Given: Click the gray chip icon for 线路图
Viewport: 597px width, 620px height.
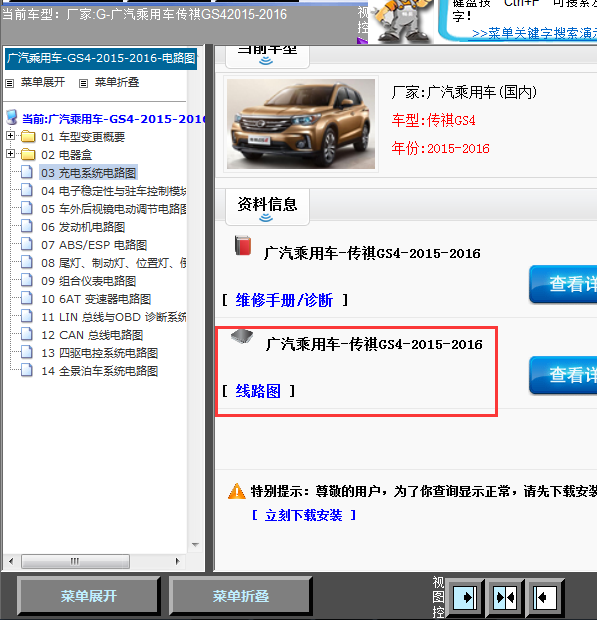Looking at the screenshot, I should coord(242,336).
